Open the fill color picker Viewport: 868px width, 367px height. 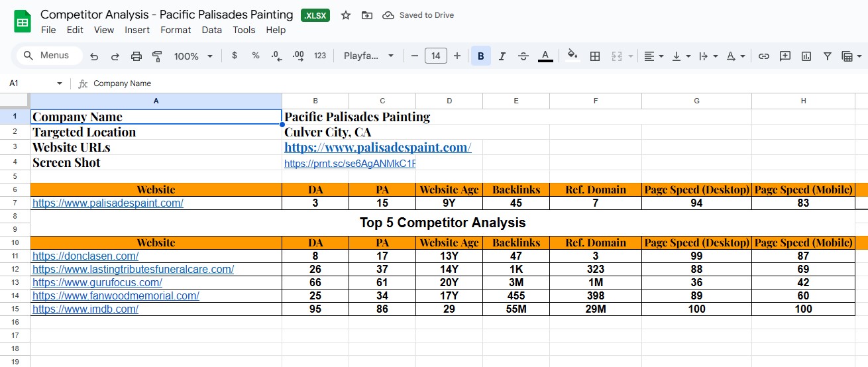pyautogui.click(x=573, y=56)
